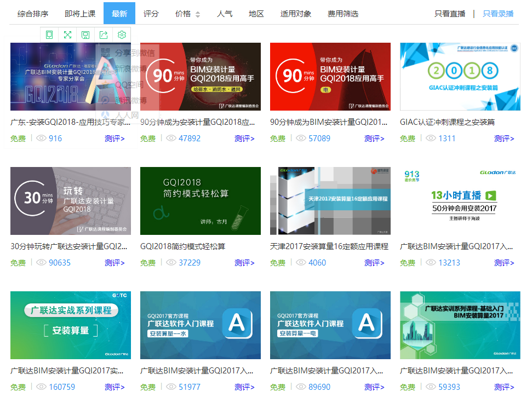Click 测评> for GQI2018简约模式轻松算 course

point(244,263)
